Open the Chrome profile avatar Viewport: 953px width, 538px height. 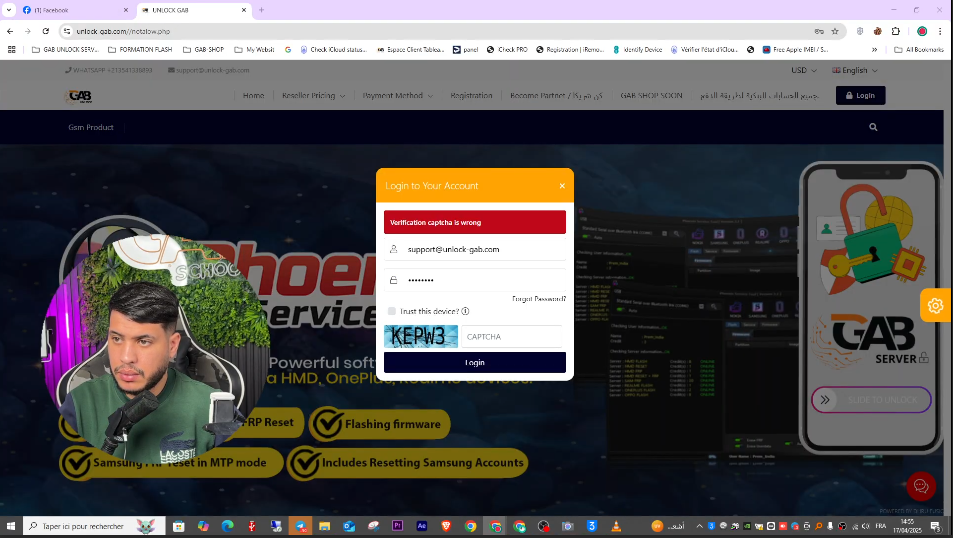[x=922, y=31]
